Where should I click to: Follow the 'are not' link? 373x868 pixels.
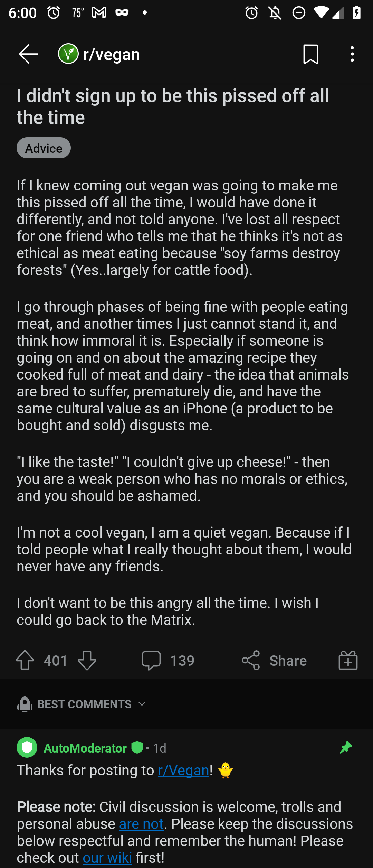141,824
